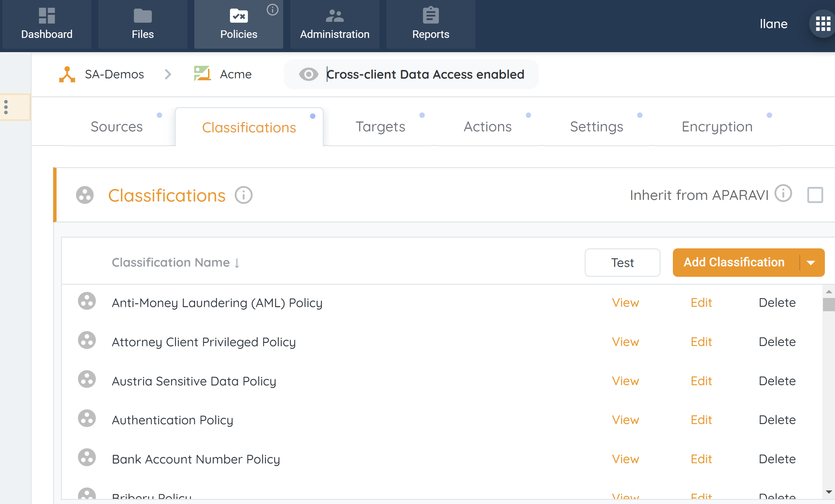Click the Files folder icon
Image resolution: width=835 pixels, height=504 pixels.
[x=143, y=15]
